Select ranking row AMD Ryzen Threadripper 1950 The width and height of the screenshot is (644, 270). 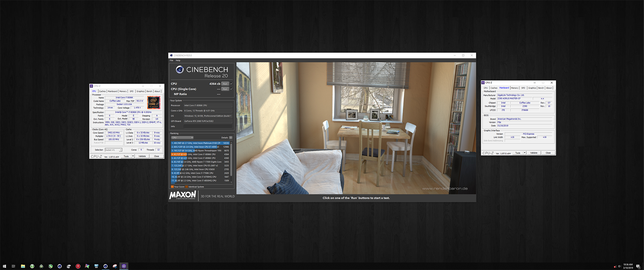pyautogui.click(x=200, y=151)
